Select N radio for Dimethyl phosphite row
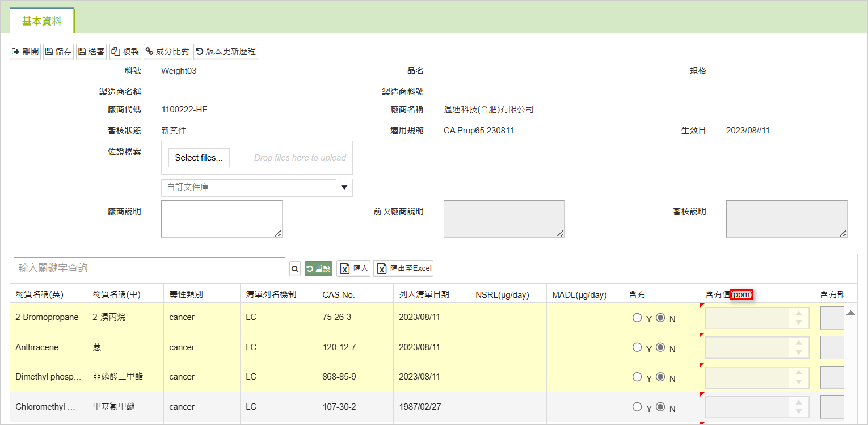Screen dimensions: 868x425 [x=660, y=377]
